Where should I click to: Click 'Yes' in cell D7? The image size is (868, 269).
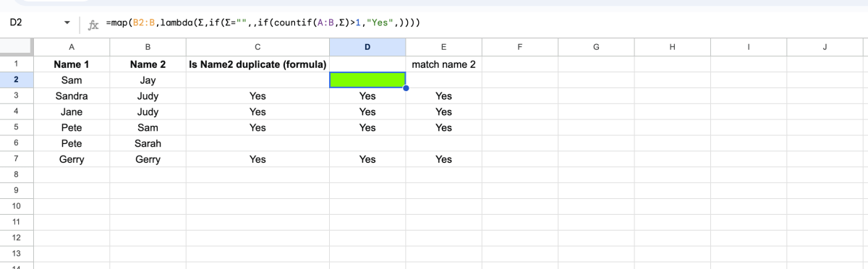[x=367, y=159]
